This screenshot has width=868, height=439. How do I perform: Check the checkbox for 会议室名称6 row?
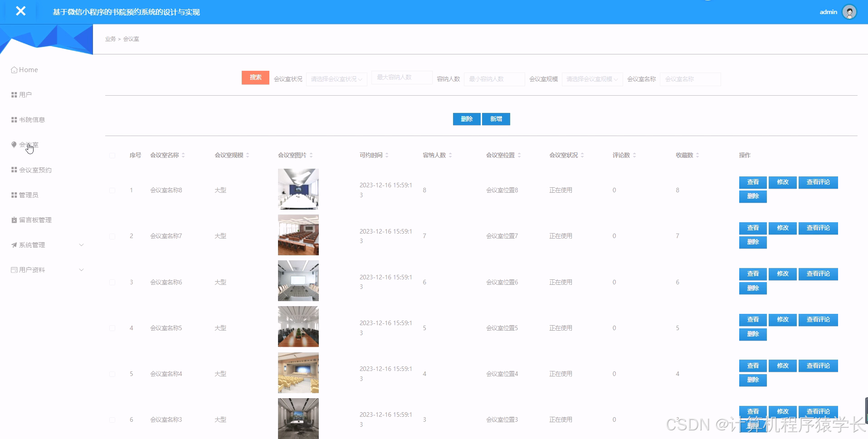tap(112, 282)
